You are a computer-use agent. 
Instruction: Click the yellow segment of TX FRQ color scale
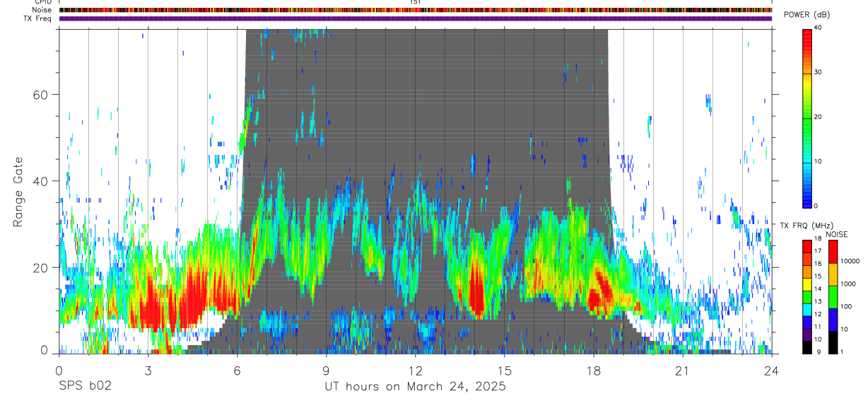pyautogui.click(x=807, y=283)
